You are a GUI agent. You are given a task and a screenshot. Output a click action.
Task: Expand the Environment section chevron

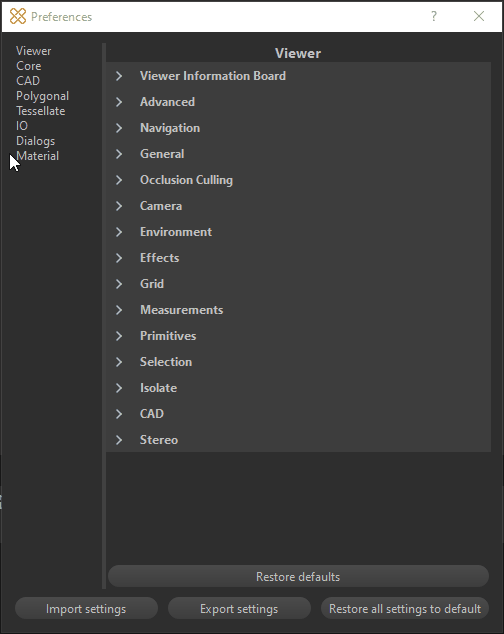(119, 232)
